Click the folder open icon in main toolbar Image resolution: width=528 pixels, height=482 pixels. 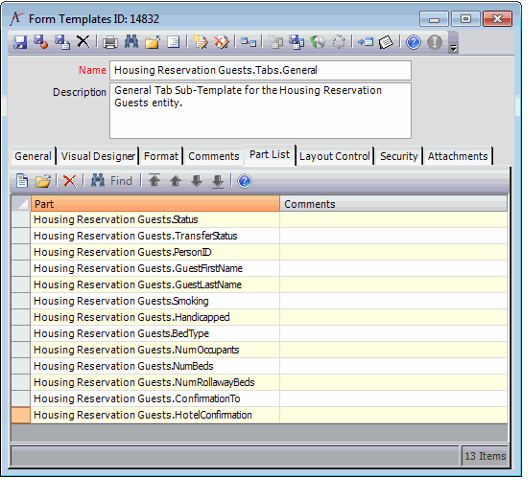click(x=152, y=42)
